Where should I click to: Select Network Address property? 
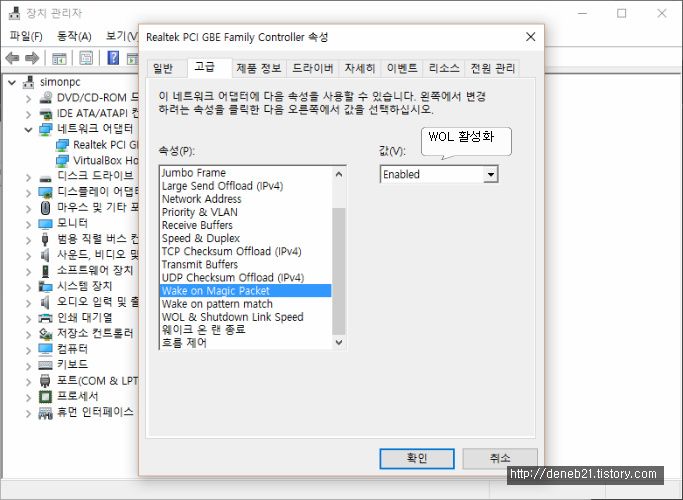[245, 199]
